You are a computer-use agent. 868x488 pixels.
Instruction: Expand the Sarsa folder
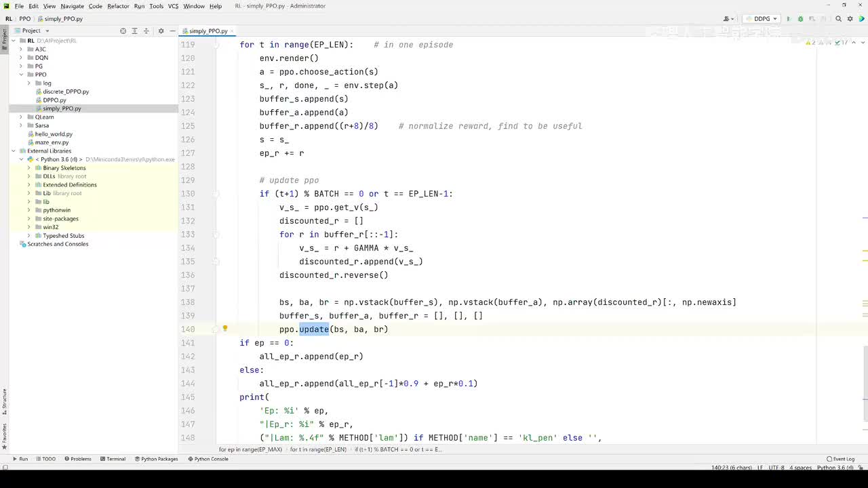click(21, 125)
